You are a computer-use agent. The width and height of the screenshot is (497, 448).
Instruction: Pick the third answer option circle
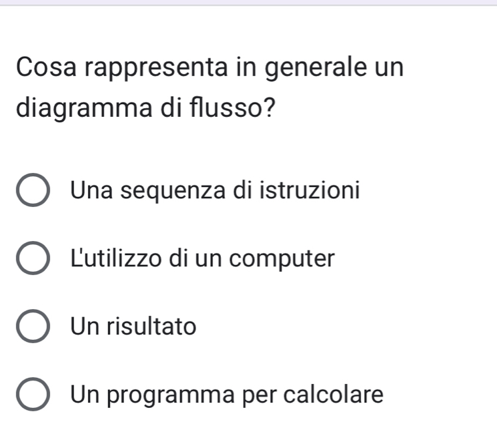click(32, 328)
